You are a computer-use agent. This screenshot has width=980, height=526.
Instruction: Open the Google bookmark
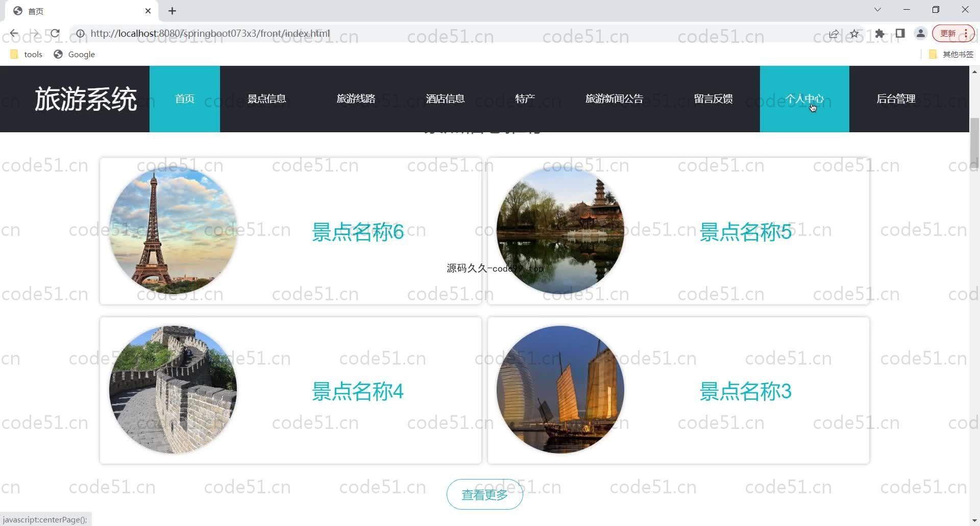[x=75, y=54]
